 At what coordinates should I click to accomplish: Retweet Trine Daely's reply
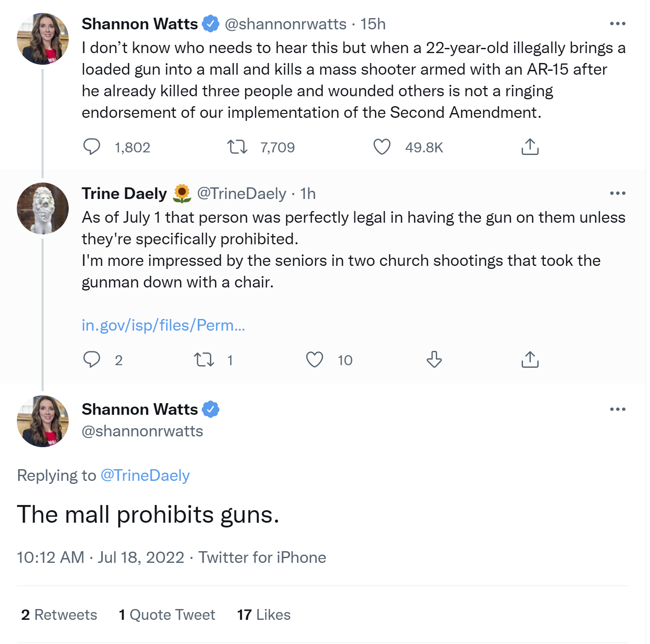[204, 359]
